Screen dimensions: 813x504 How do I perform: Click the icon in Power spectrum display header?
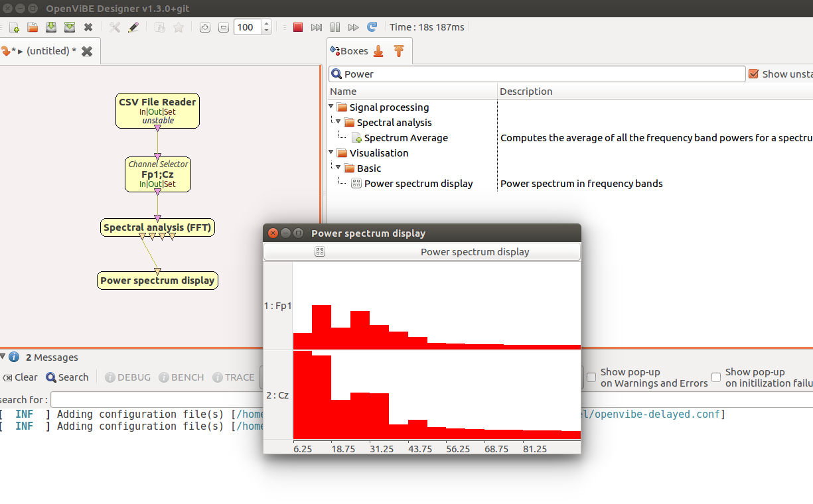[x=320, y=252]
